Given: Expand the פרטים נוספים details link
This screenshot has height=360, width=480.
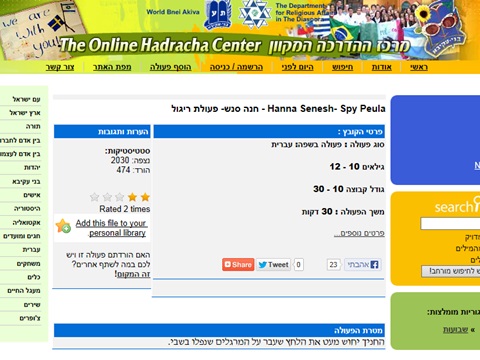Looking at the screenshot, I should [359, 233].
